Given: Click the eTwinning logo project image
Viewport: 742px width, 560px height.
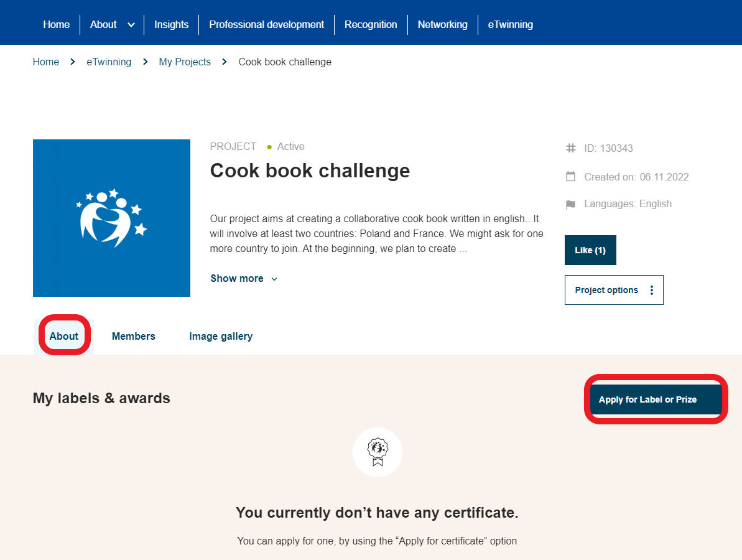Looking at the screenshot, I should pos(111,218).
